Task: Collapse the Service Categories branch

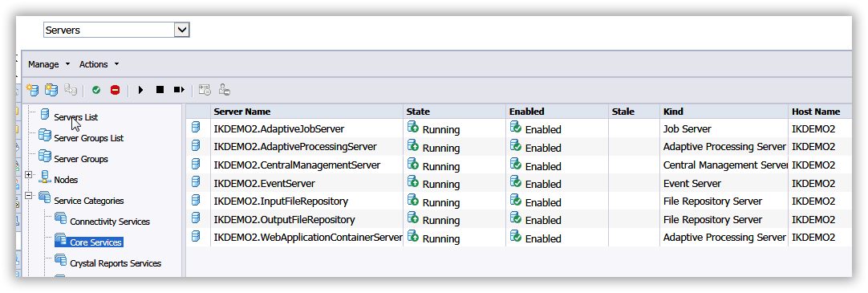Action: point(29,195)
